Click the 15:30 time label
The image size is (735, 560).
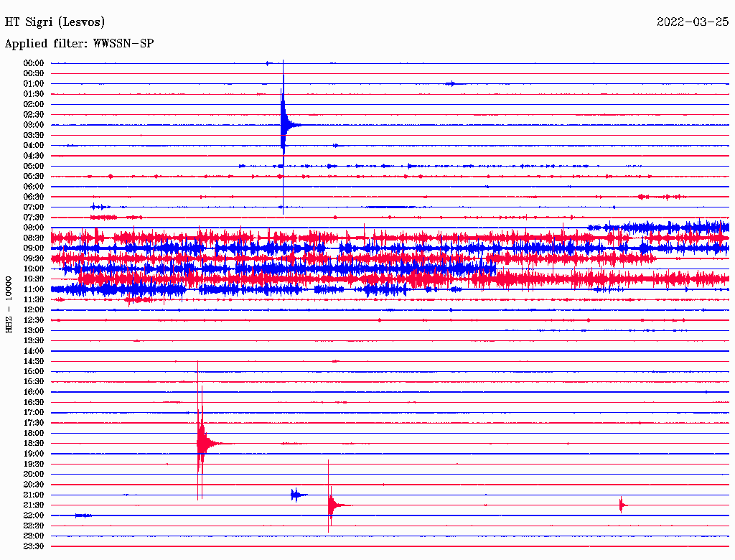(x=34, y=382)
